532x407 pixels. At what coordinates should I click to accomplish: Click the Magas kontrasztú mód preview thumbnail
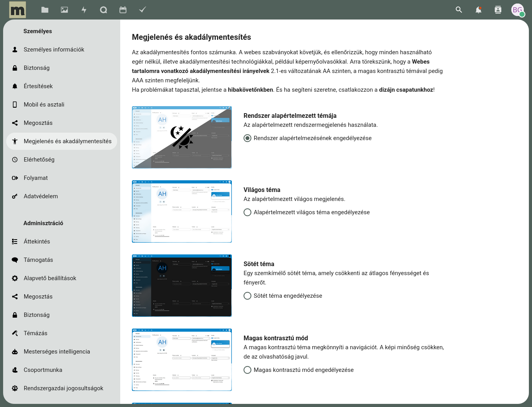[182, 360]
